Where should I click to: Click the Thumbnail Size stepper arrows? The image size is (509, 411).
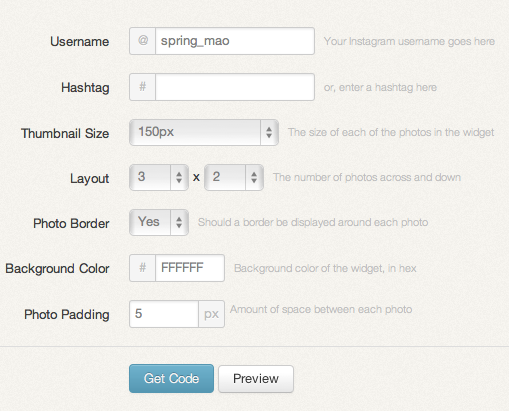pos(269,132)
